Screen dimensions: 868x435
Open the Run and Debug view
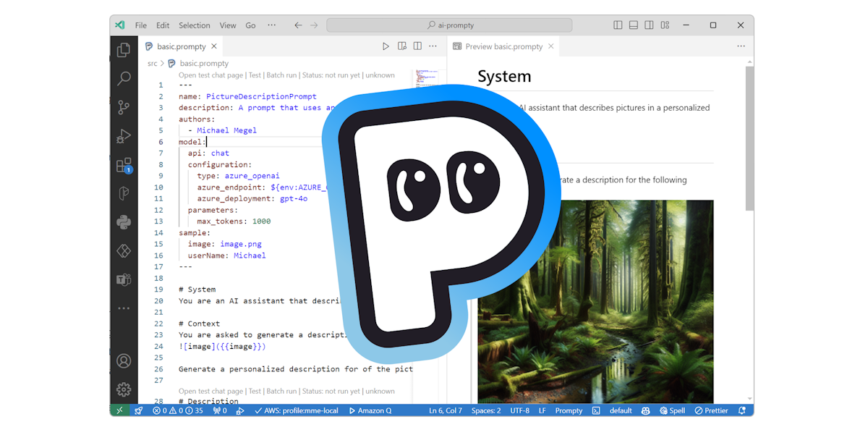pos(123,136)
